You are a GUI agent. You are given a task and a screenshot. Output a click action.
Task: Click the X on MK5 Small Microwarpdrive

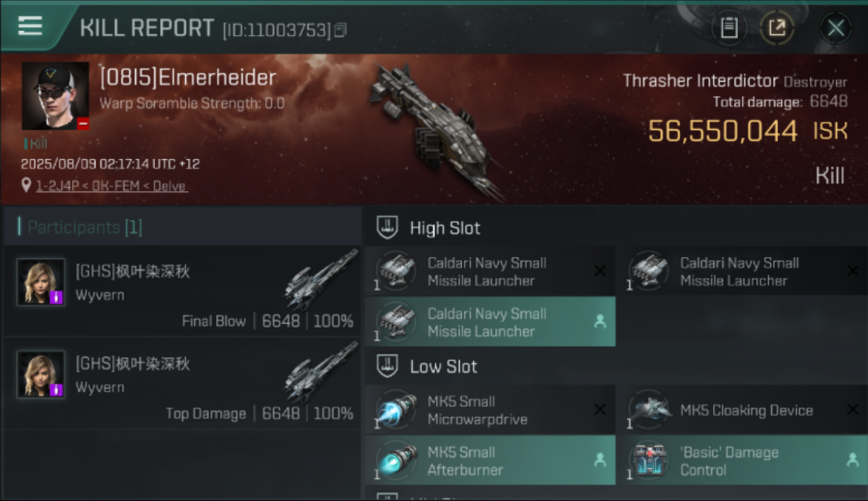[x=600, y=409]
